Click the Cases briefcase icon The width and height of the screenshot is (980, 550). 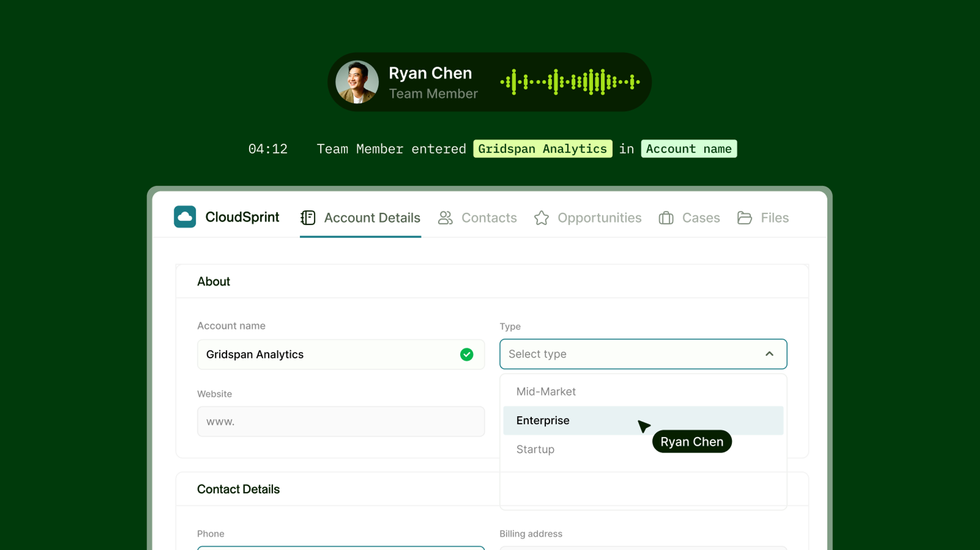[x=666, y=218]
